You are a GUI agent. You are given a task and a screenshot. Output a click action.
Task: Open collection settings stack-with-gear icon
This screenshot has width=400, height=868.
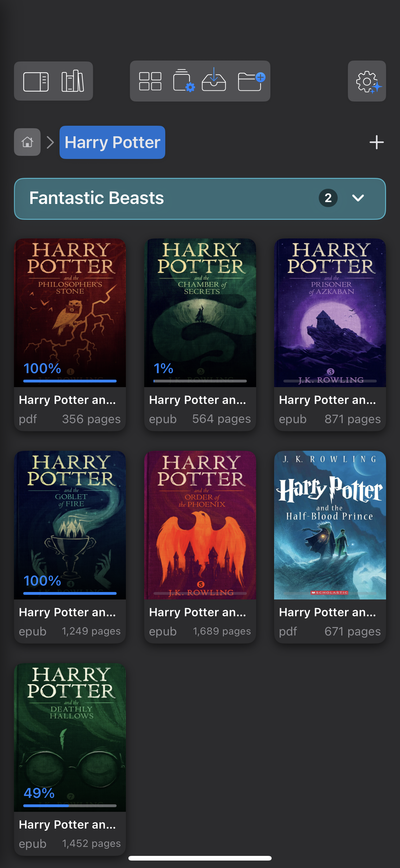pyautogui.click(x=184, y=81)
